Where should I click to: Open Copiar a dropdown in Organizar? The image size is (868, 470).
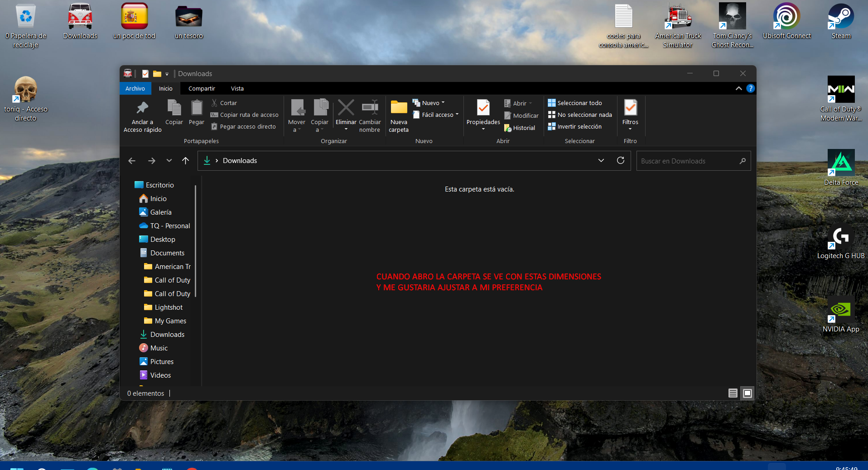tap(319, 116)
